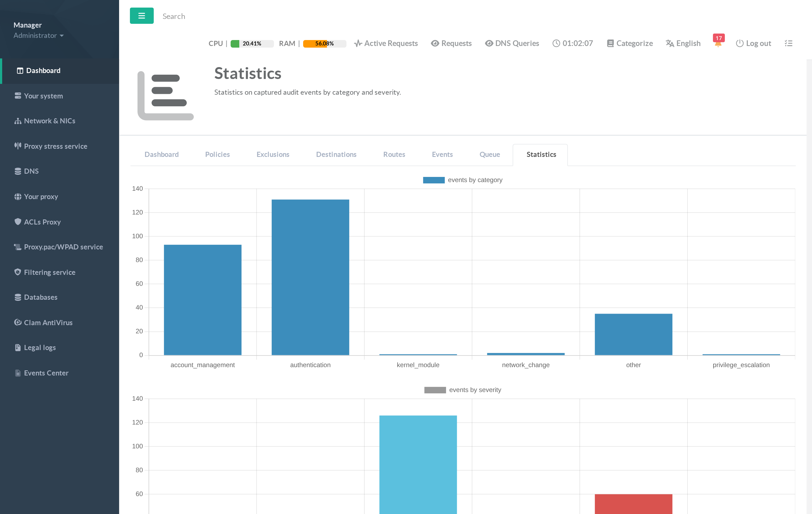Expand the Administrator dropdown under Manager

38,35
